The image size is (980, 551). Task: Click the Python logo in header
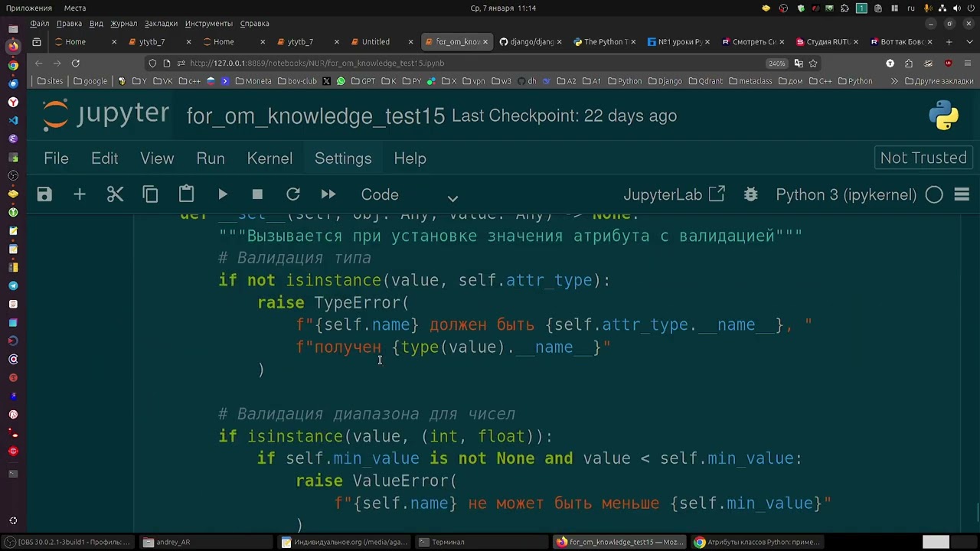click(x=943, y=116)
